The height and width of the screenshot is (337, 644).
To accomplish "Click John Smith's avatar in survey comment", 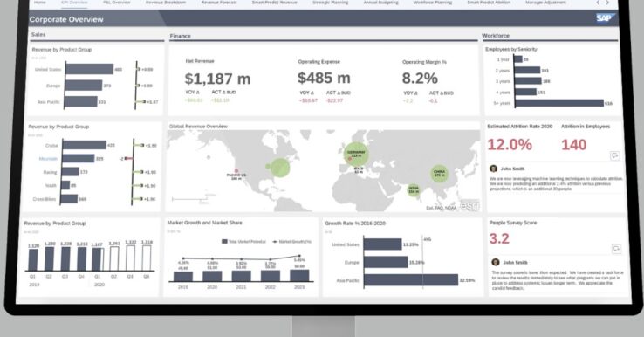I will pos(496,262).
